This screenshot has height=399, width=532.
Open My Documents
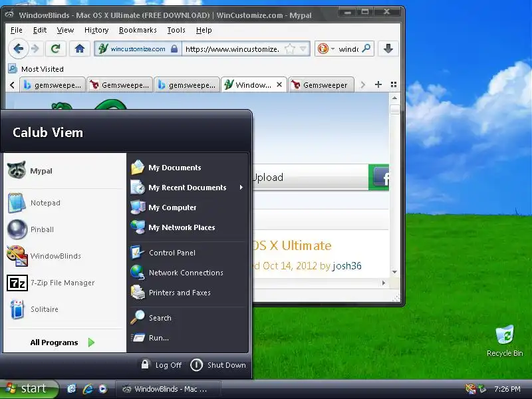(x=188, y=168)
